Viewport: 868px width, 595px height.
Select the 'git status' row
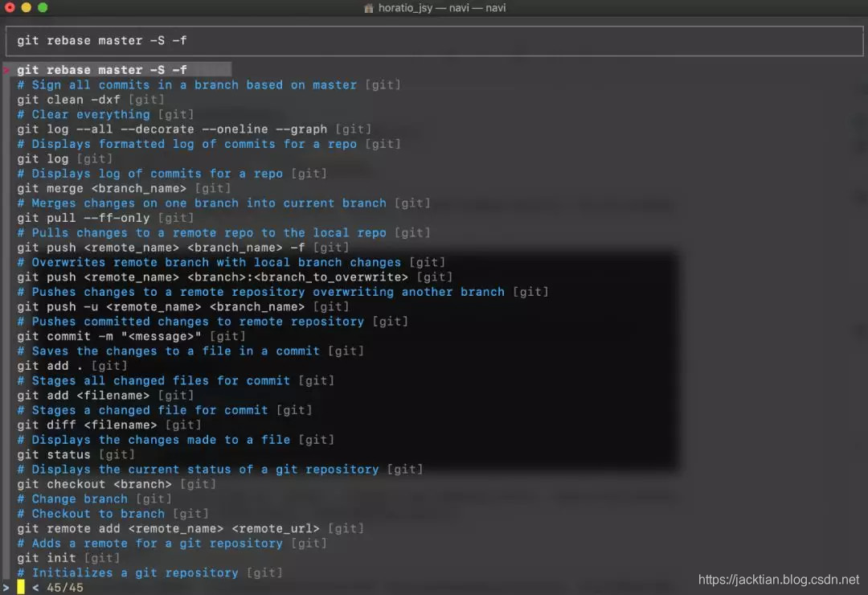point(76,455)
